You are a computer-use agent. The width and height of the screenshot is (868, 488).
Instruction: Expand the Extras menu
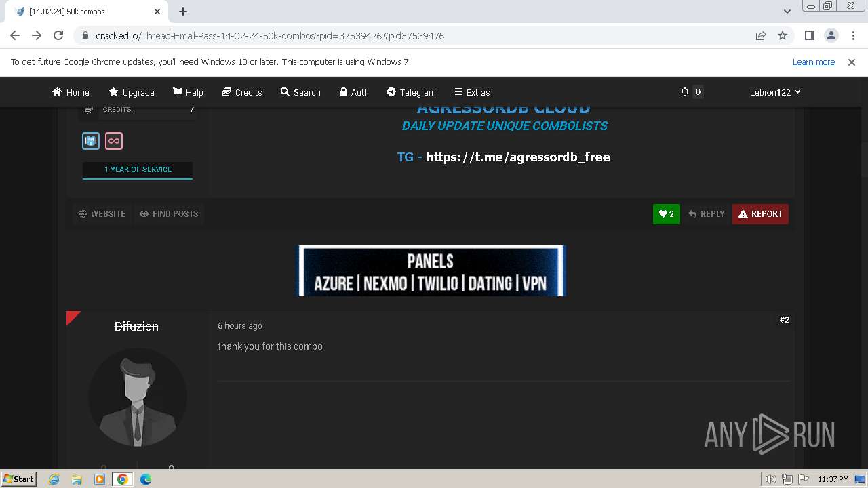pyautogui.click(x=472, y=92)
